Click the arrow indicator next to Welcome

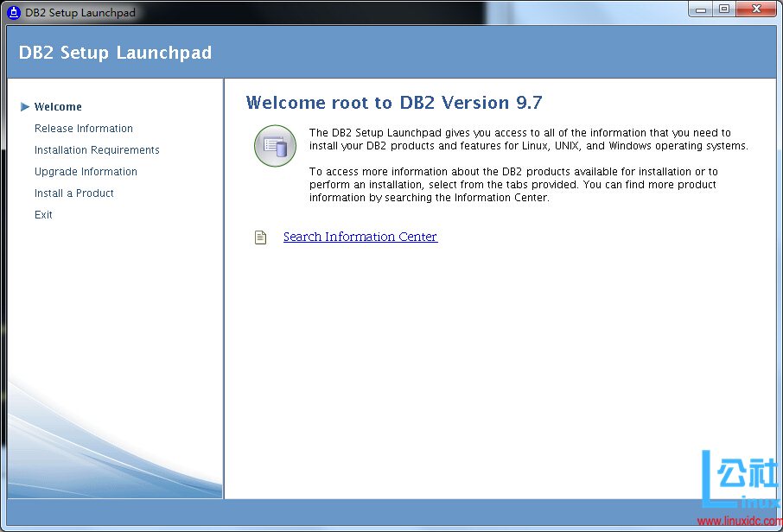25,106
